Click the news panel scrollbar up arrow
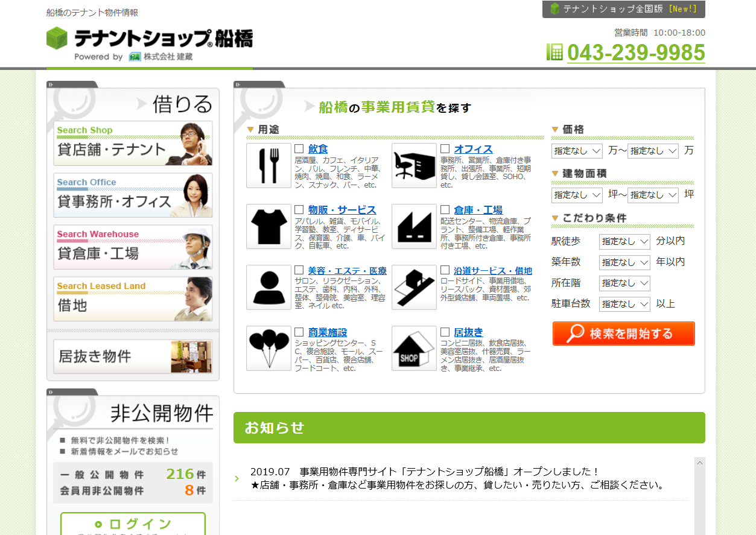The image size is (756, 535). (700, 463)
